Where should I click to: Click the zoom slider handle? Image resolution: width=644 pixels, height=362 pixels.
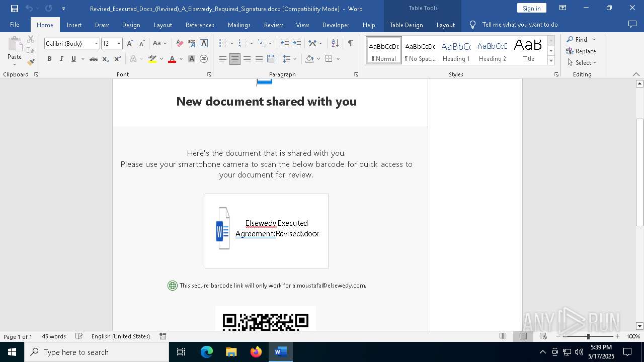(588, 336)
